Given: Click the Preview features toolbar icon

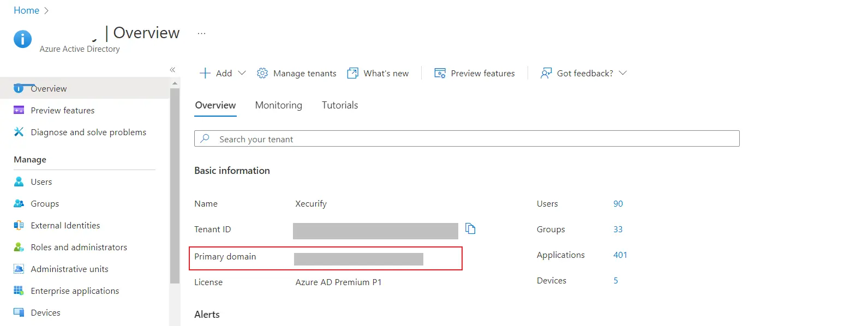Looking at the screenshot, I should pyautogui.click(x=440, y=73).
